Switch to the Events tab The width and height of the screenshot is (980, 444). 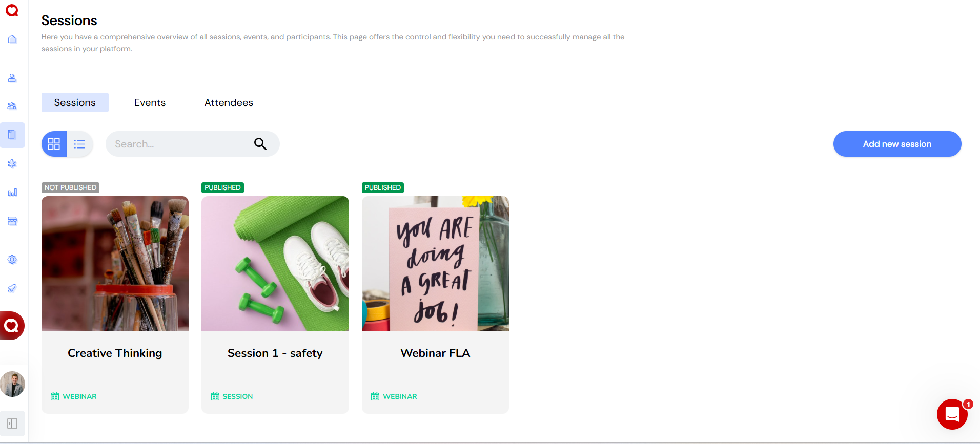pos(150,102)
